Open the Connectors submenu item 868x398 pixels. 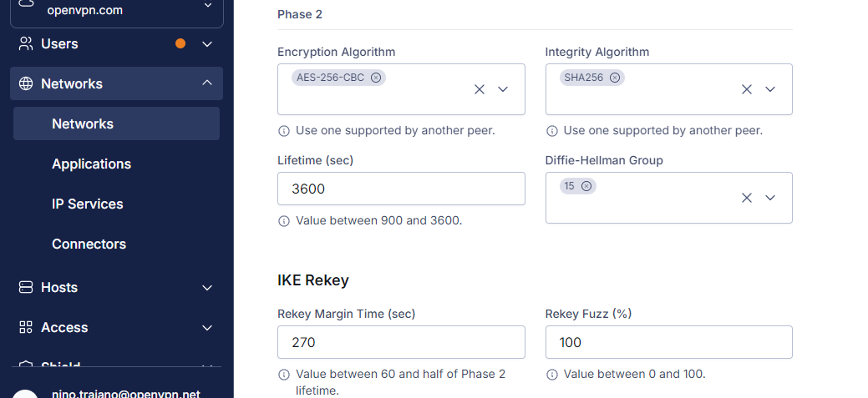click(x=89, y=244)
